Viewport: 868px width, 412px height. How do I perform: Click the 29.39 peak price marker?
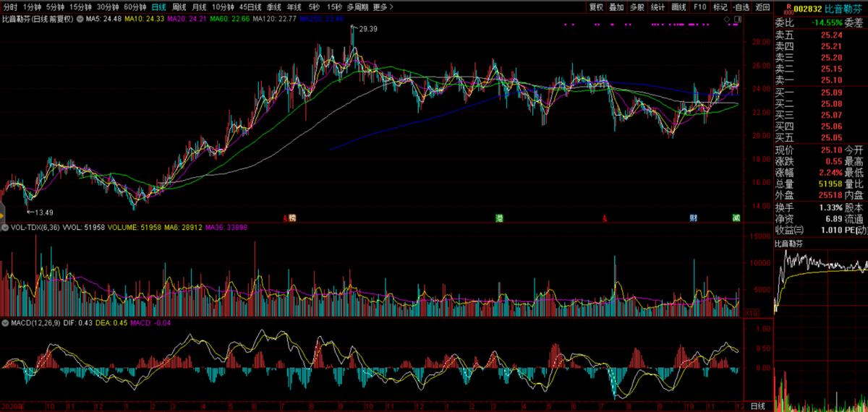(x=367, y=27)
